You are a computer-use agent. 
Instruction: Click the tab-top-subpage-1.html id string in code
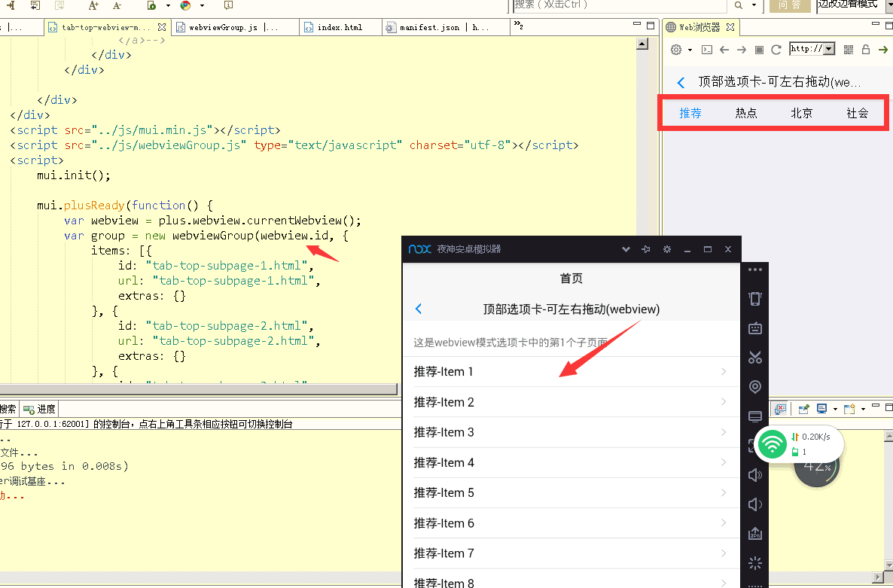tap(227, 265)
